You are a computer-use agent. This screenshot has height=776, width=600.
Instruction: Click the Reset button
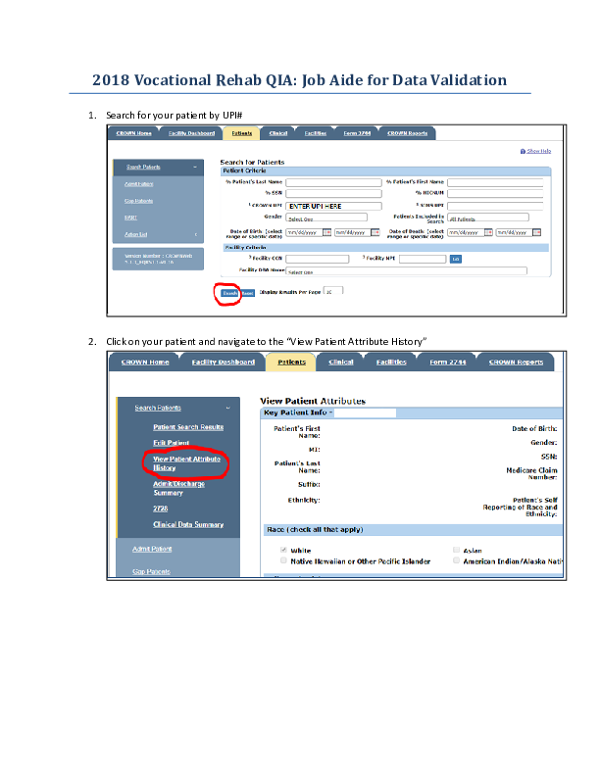(248, 293)
